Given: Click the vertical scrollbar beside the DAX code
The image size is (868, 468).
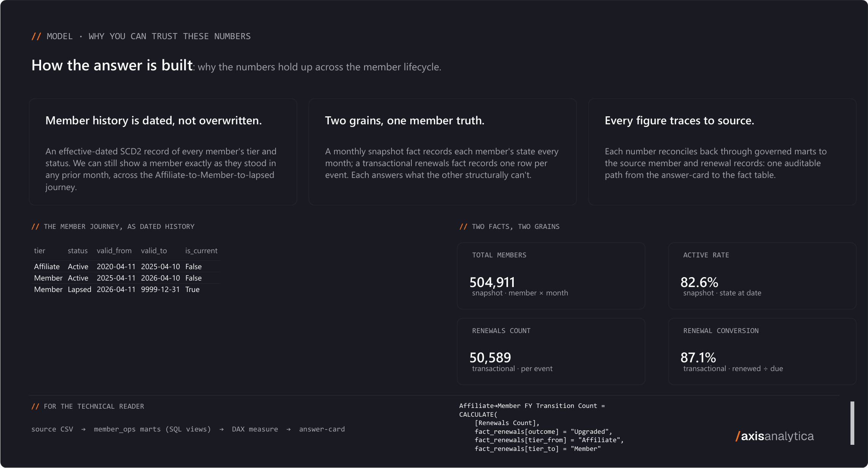Looking at the screenshot, I should coord(852,423).
